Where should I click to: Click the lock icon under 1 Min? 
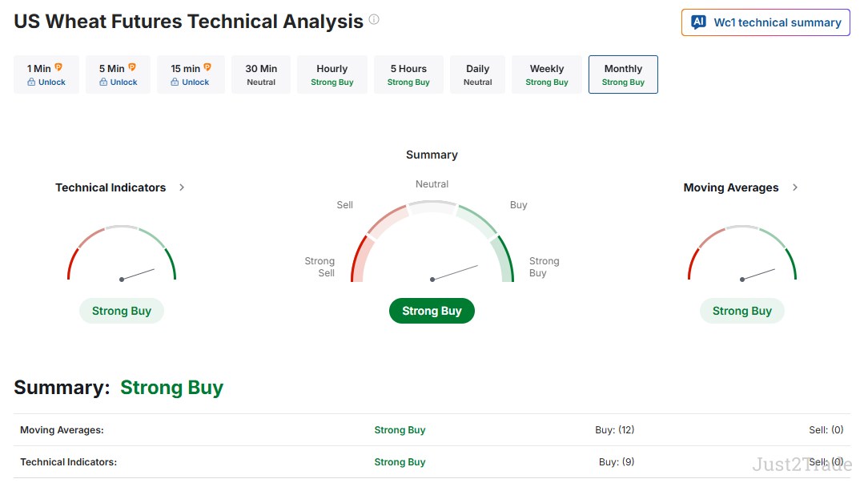tap(31, 82)
